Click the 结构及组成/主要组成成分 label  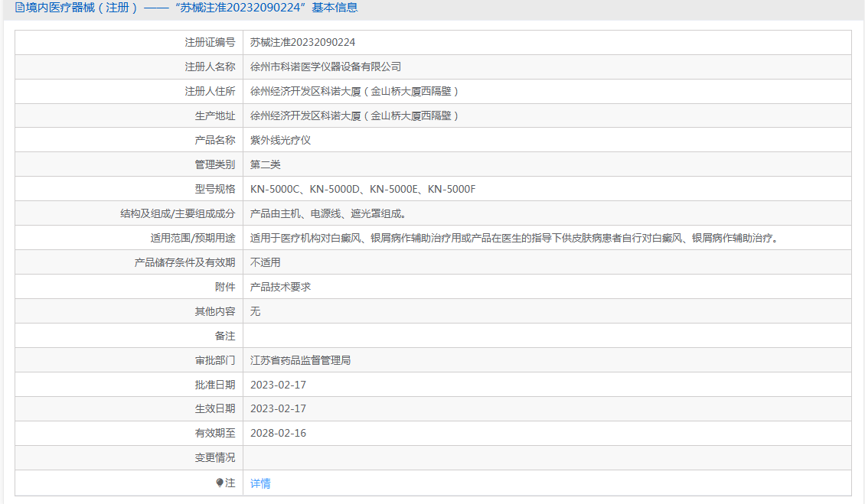point(178,213)
